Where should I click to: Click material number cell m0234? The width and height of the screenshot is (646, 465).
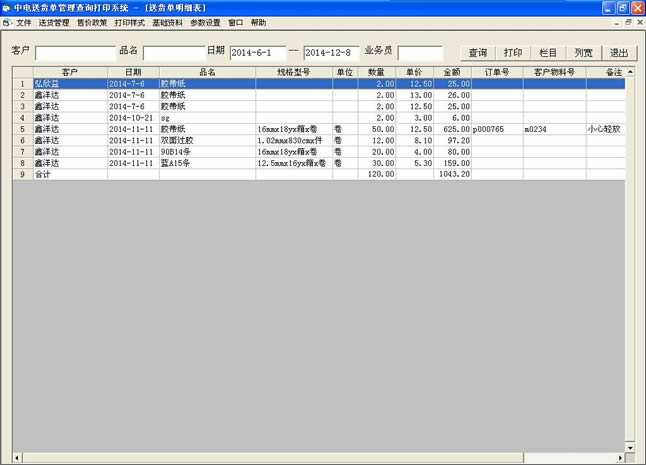tap(555, 129)
